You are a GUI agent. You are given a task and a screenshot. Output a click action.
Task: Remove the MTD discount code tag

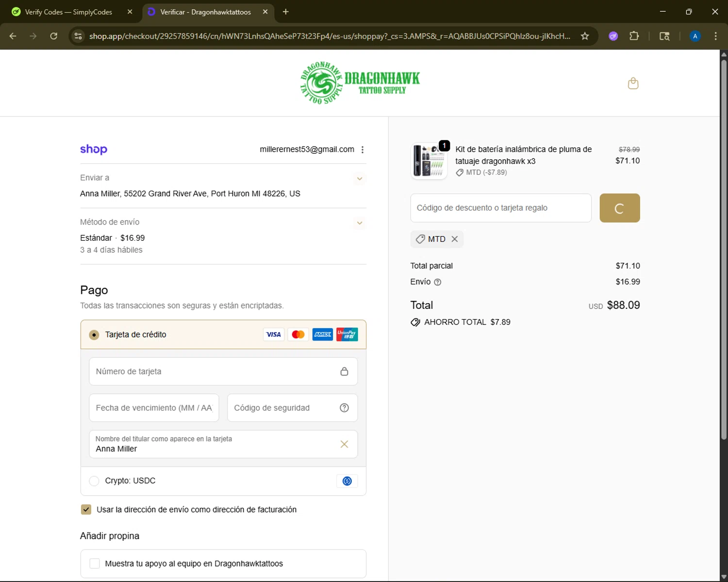tap(455, 239)
